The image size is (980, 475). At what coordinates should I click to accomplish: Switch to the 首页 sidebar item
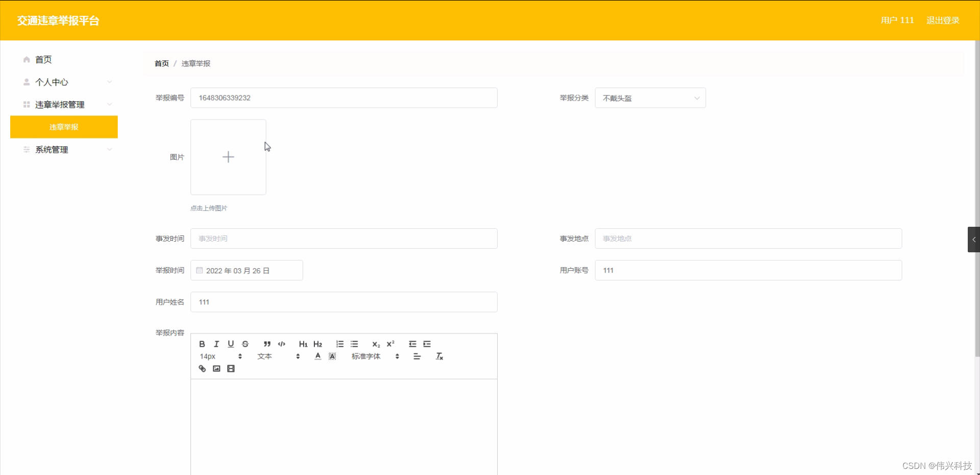pos(43,59)
